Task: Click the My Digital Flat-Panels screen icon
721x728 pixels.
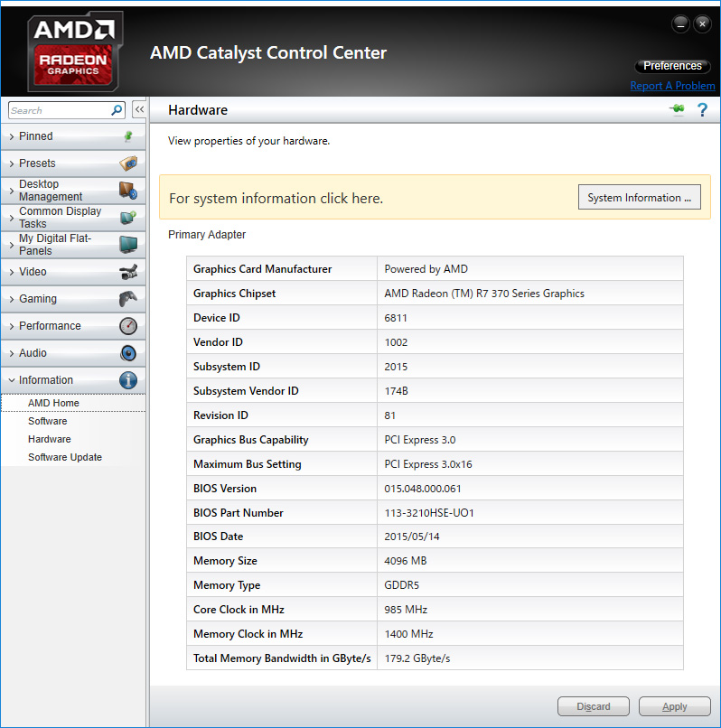Action: (128, 244)
